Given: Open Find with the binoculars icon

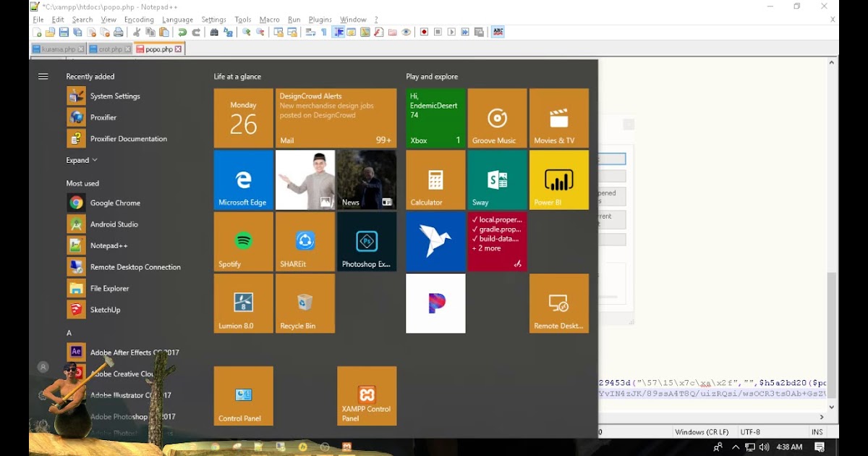Looking at the screenshot, I should pos(214,32).
